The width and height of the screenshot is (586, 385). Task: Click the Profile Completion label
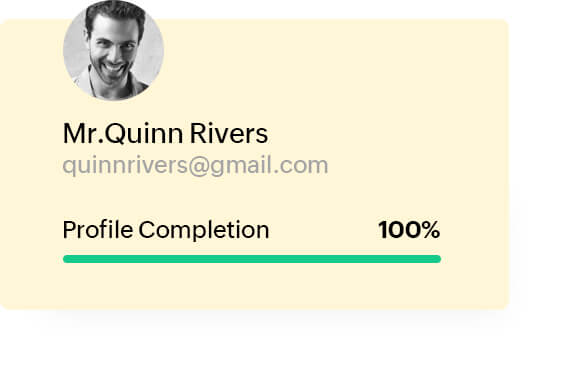pos(166,230)
